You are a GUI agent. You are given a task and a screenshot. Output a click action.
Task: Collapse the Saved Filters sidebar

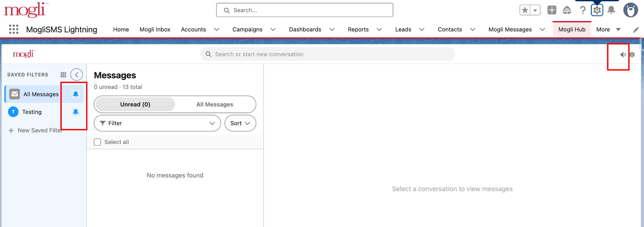click(x=76, y=75)
